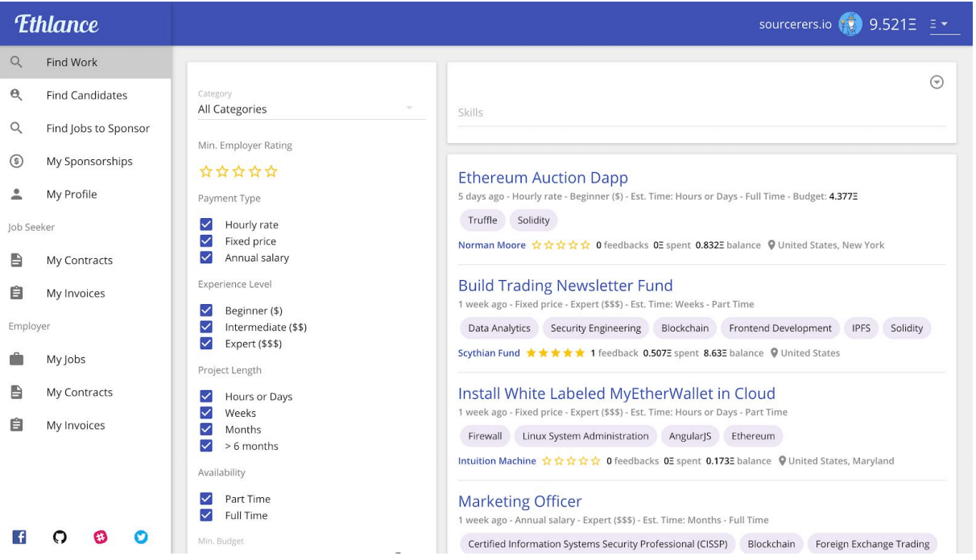
Task: Set minimum employer rating to one star
Action: 205,171
